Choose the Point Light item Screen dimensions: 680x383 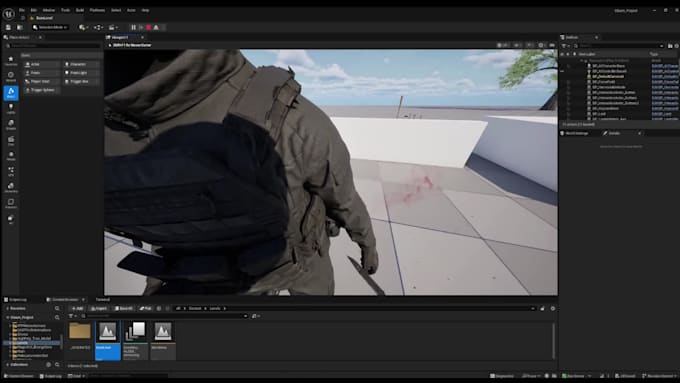(x=81, y=73)
